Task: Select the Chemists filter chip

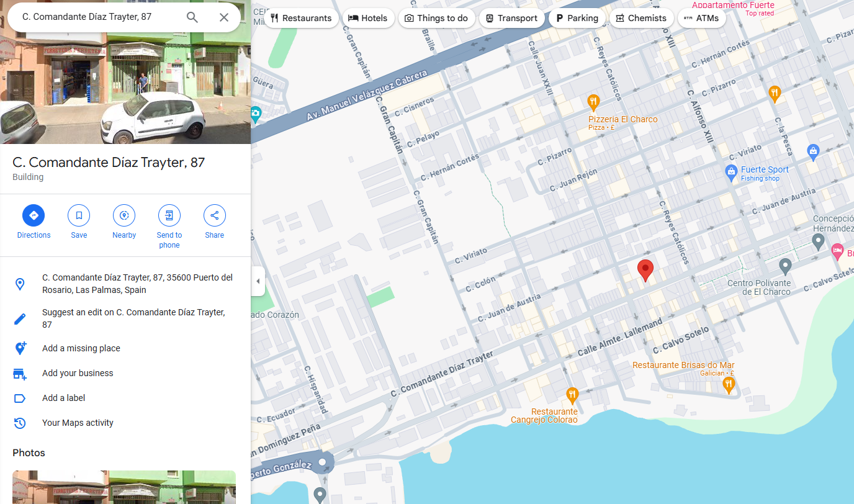Action: tap(641, 18)
